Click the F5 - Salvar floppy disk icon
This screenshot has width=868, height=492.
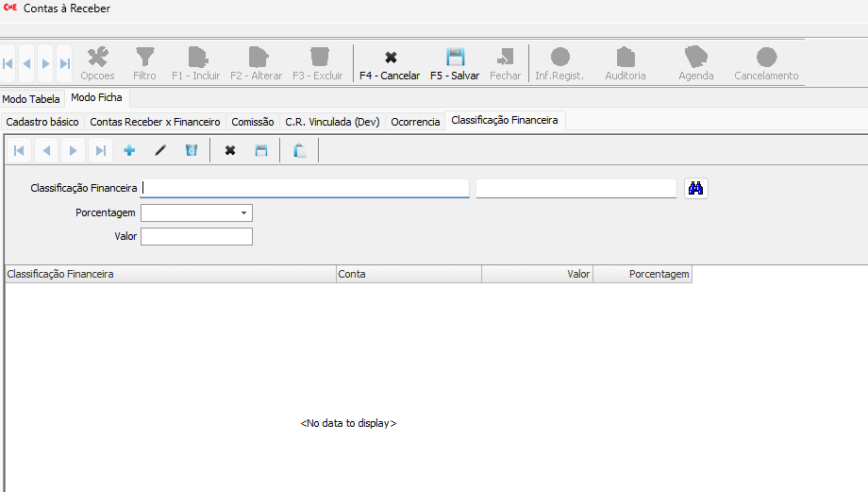pos(455,58)
